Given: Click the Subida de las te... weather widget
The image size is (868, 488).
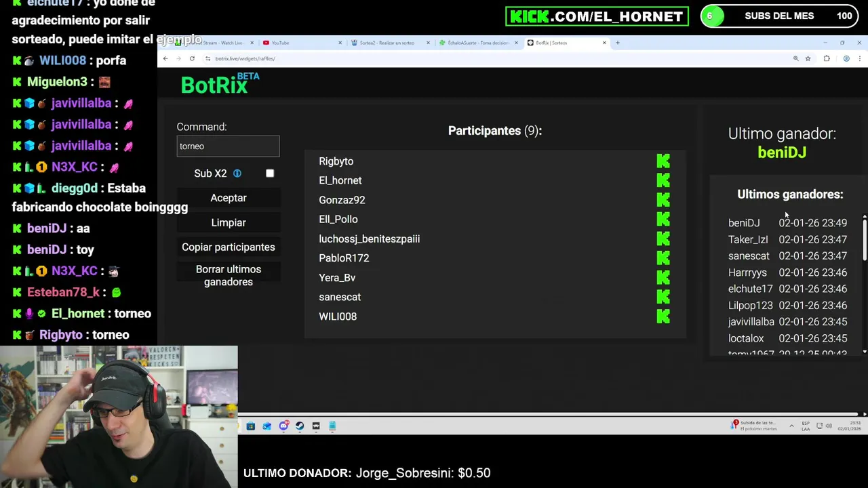Looking at the screenshot, I should point(753,426).
